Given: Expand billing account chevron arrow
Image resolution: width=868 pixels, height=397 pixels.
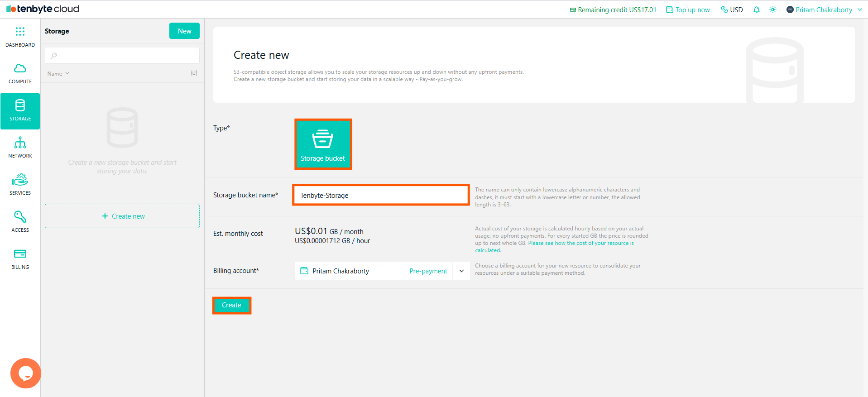Looking at the screenshot, I should pyautogui.click(x=461, y=271).
